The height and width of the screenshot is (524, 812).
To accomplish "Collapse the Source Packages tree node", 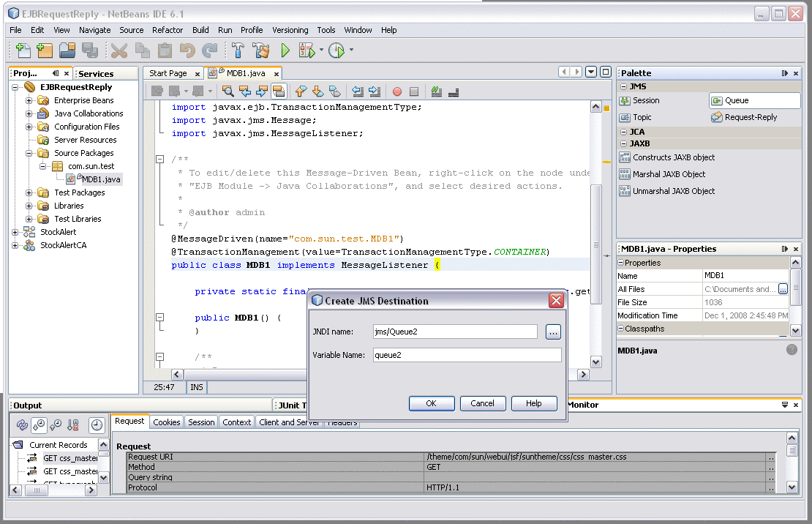I will click(29, 153).
